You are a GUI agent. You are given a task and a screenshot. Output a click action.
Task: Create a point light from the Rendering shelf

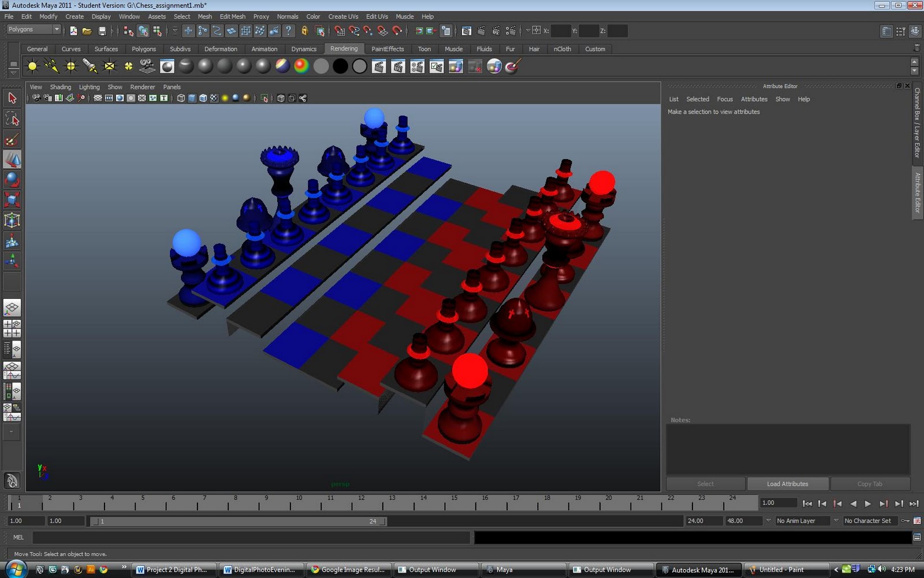click(69, 66)
